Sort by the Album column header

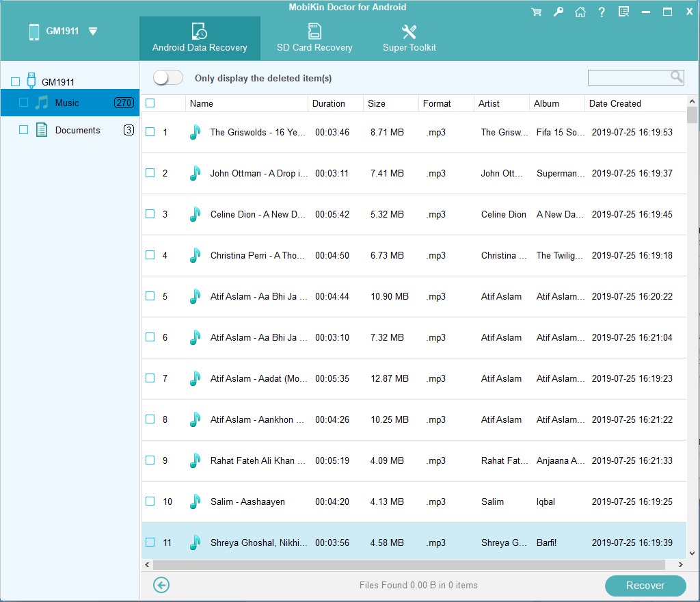coord(556,103)
